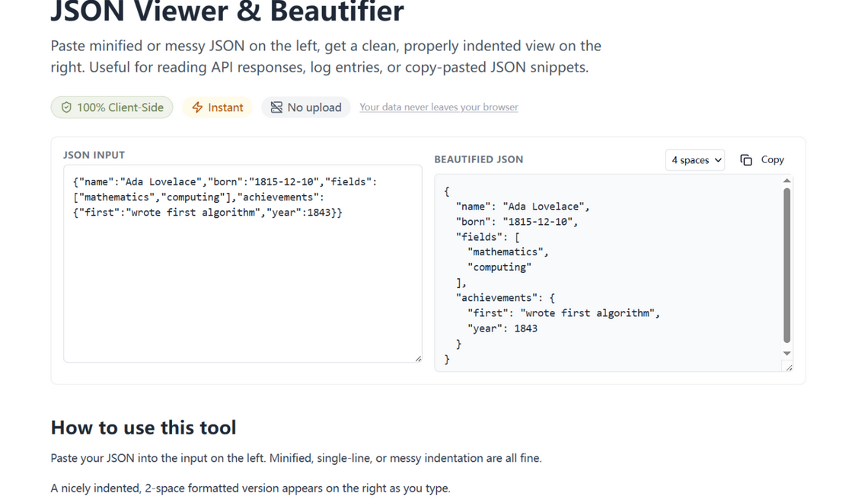Click the 'BEAUTIFIED JSON' label
Viewport: 868px width, 503px height.
[479, 159]
